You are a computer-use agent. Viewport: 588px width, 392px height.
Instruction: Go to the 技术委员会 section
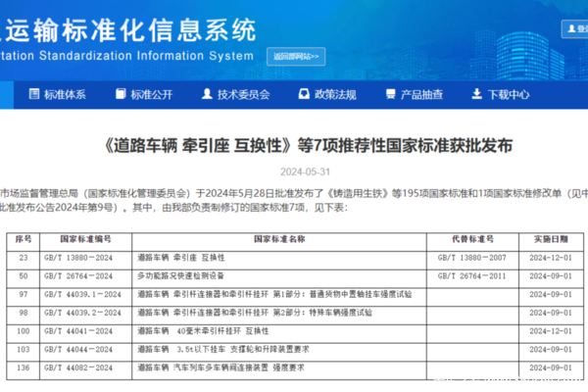point(245,95)
